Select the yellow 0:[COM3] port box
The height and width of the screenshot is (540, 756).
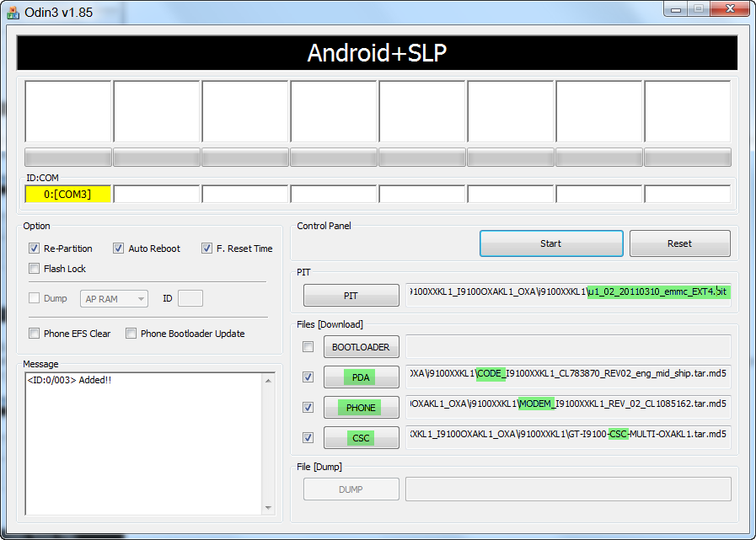click(x=68, y=195)
